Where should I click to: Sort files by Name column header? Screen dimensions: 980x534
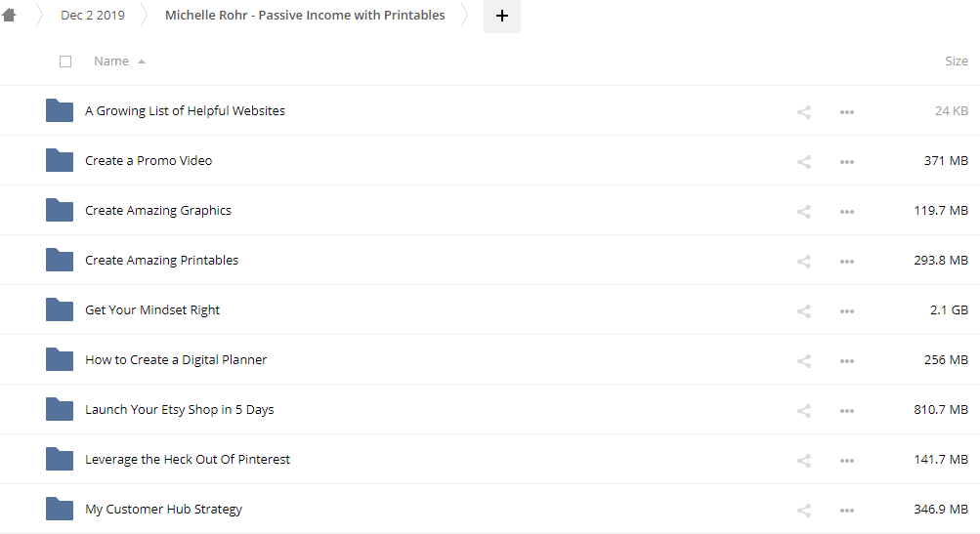click(111, 62)
